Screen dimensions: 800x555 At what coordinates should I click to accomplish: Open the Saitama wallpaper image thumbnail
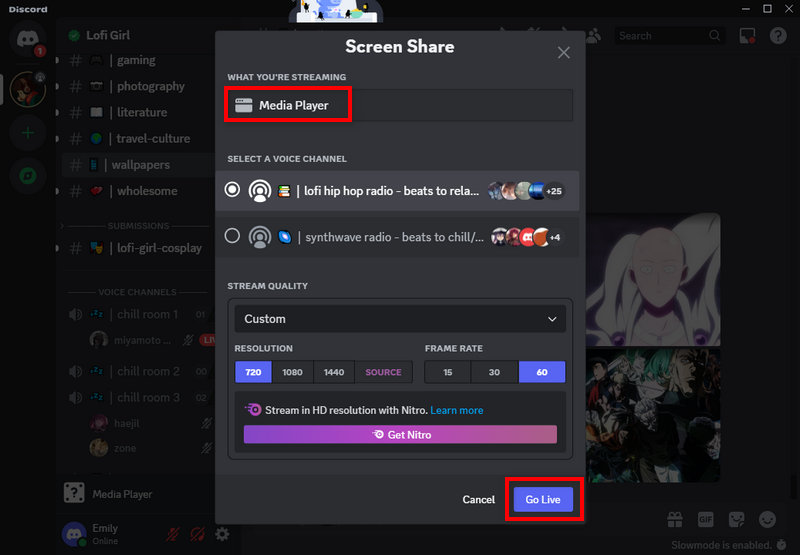[653, 280]
